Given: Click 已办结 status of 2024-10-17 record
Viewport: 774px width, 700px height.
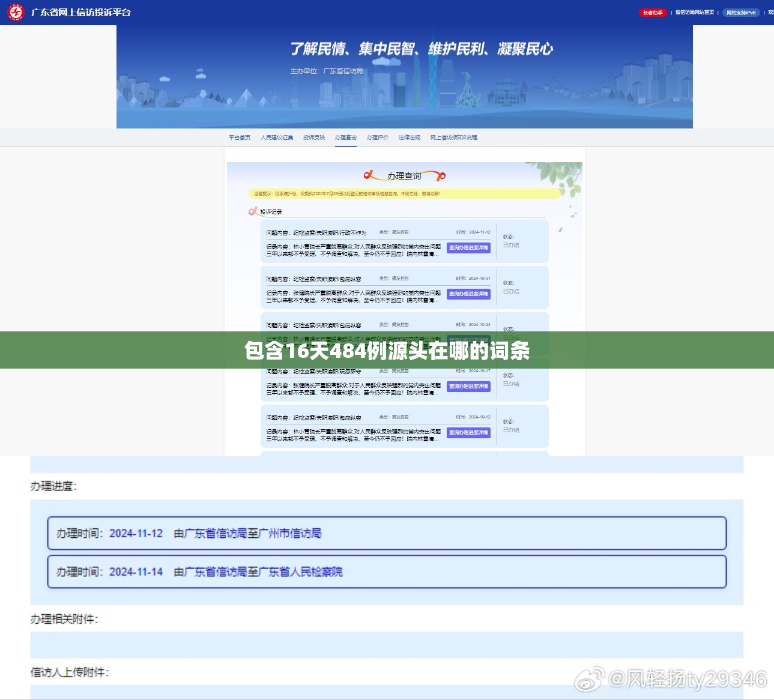Looking at the screenshot, I should 511,384.
